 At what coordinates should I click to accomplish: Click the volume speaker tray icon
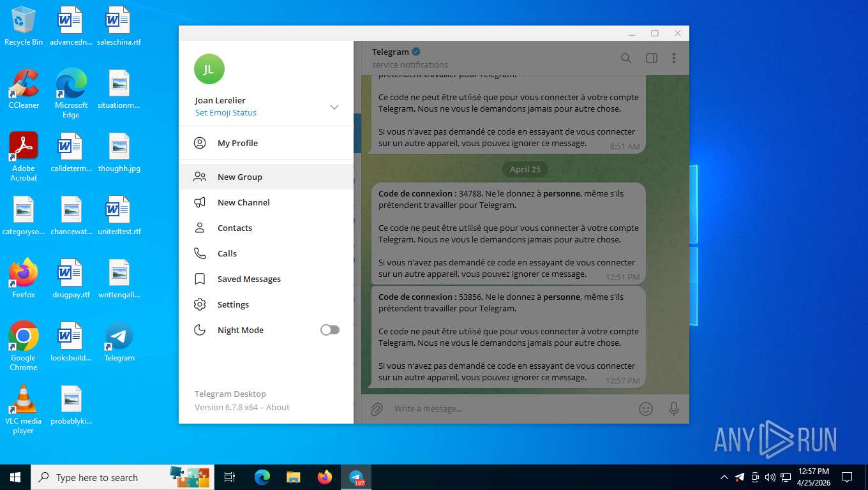(x=770, y=477)
